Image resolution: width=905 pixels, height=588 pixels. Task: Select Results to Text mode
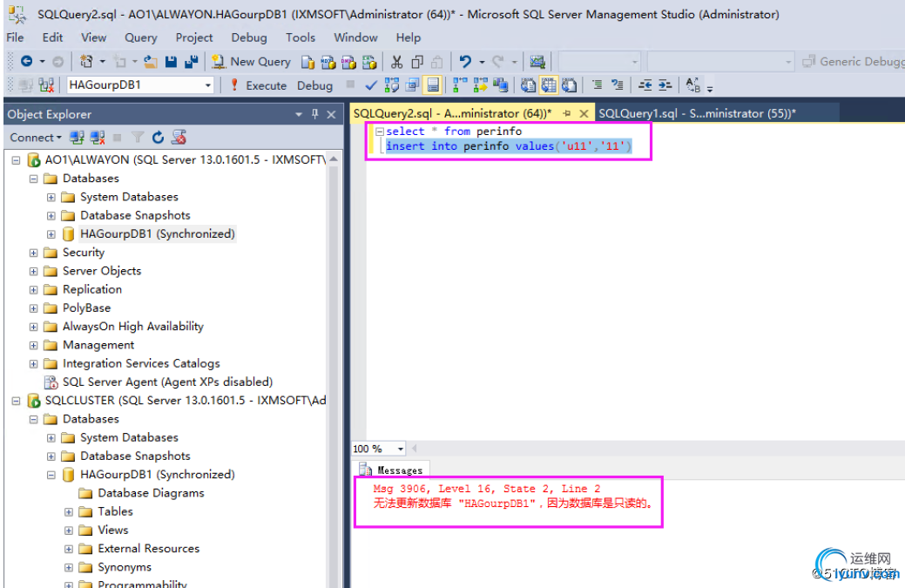point(528,85)
